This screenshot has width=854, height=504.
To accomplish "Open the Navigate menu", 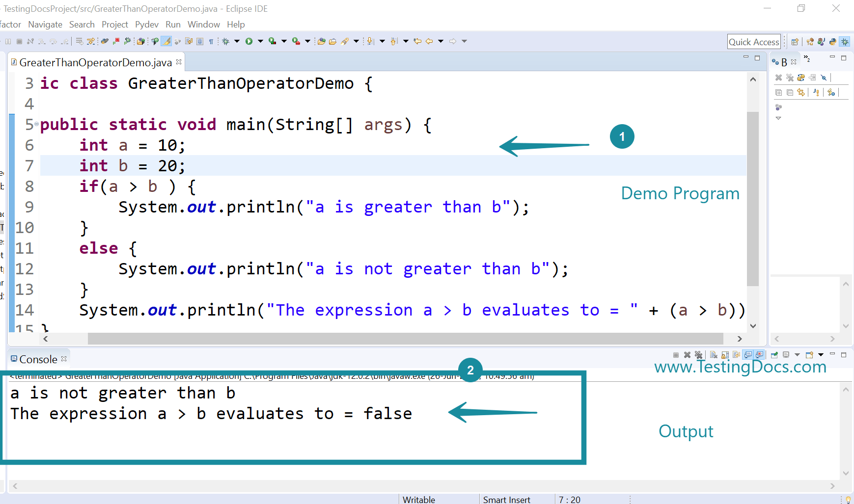I will (45, 24).
